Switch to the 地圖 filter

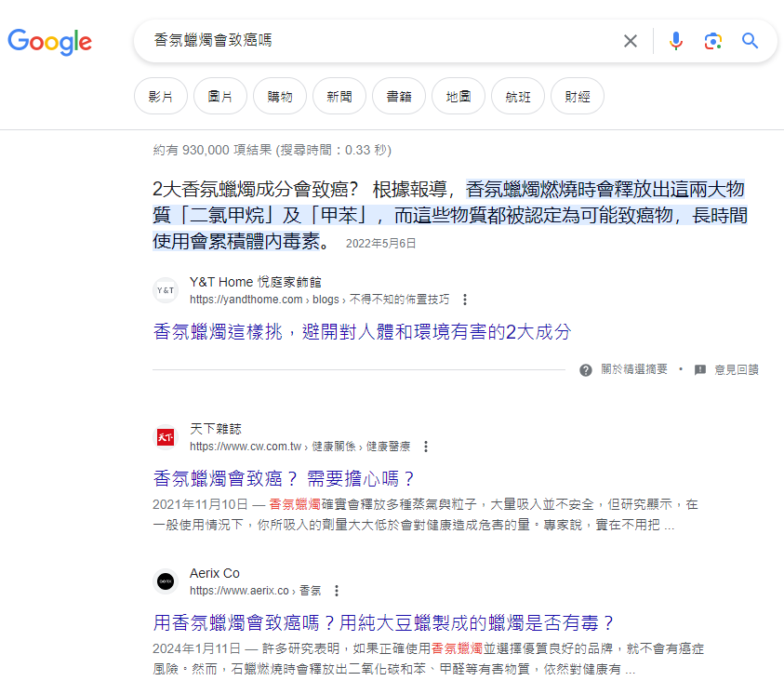coord(458,96)
